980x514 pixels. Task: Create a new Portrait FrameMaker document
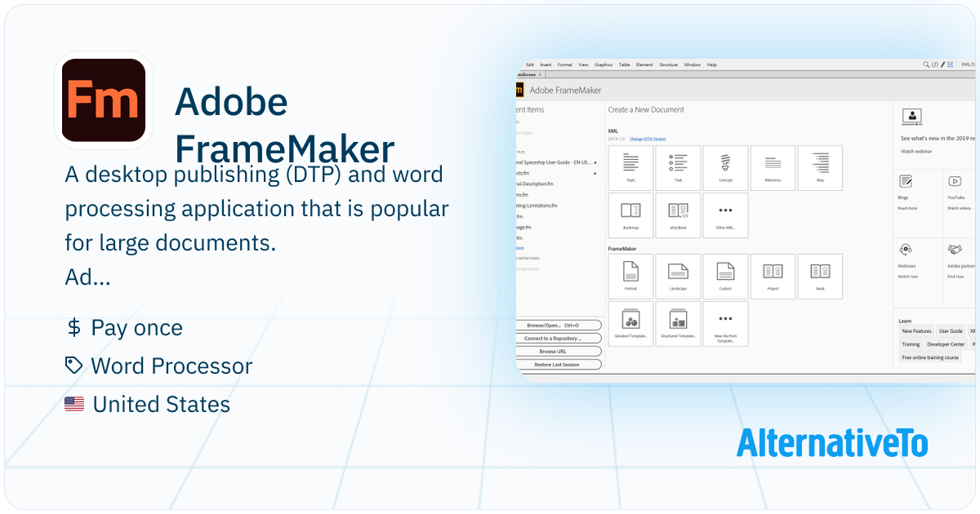[x=630, y=277]
